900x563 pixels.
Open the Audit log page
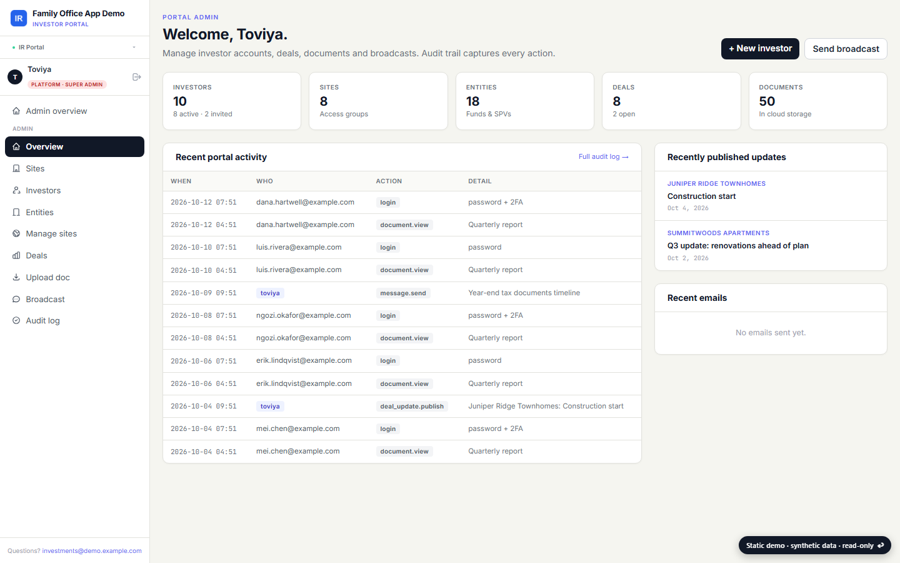point(75,320)
